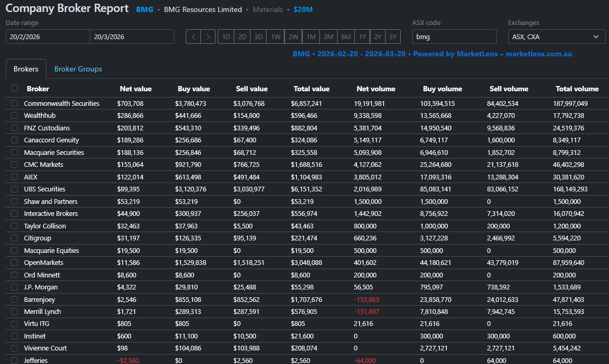This screenshot has height=364, width=609.
Task: Select the 1M range button
Action: tap(311, 37)
